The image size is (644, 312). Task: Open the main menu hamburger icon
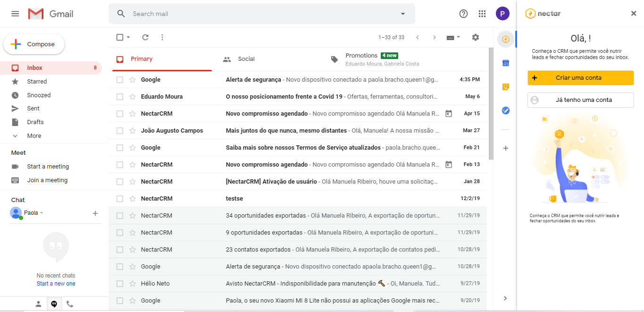click(15, 14)
